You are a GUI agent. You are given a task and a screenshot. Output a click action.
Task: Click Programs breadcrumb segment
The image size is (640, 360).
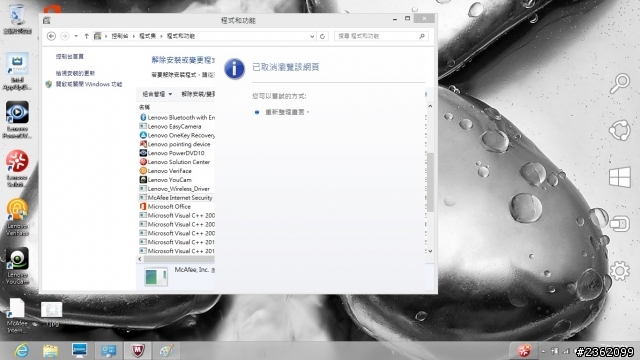point(147,36)
